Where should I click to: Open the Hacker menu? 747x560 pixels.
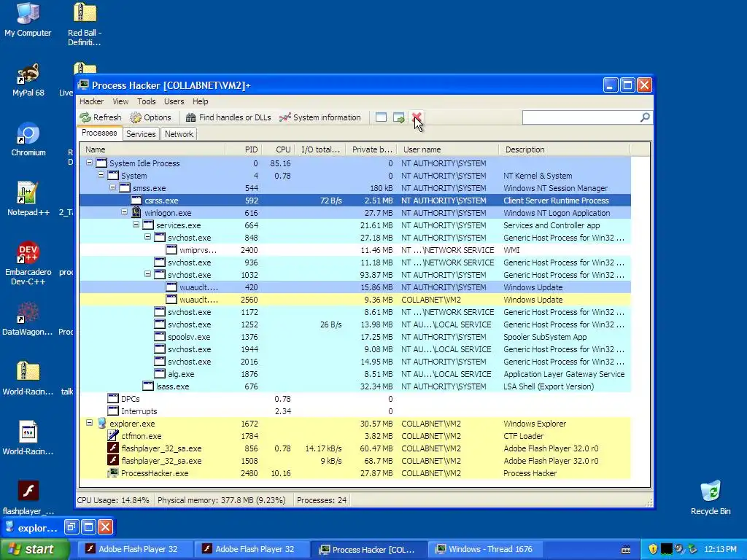click(x=91, y=101)
